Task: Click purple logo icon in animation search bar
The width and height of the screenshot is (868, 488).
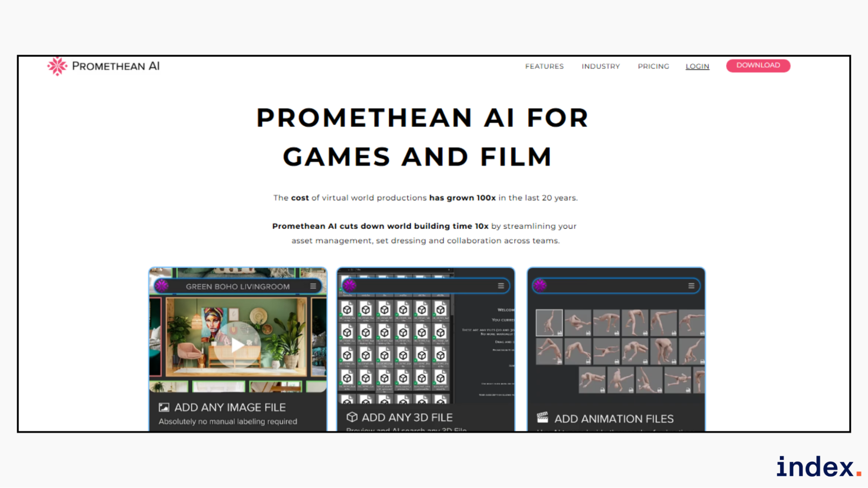Action: 540,285
